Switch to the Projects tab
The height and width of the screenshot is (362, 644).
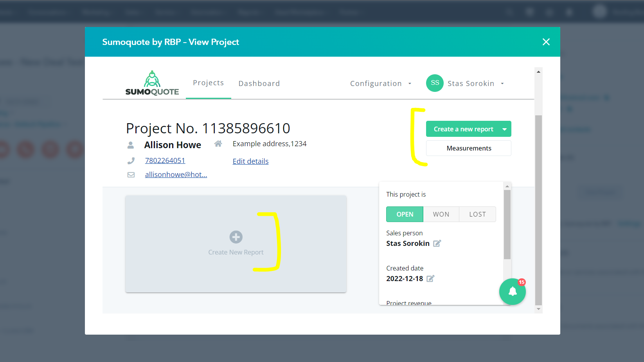(x=208, y=83)
